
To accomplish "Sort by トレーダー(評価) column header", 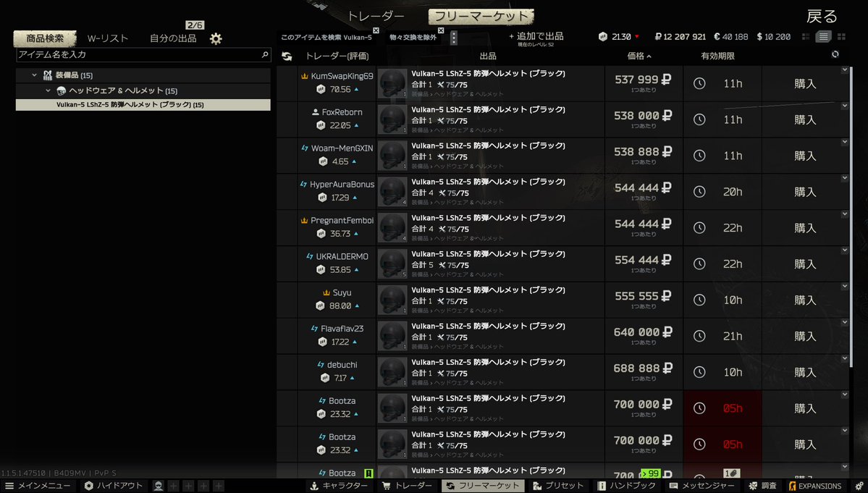I will [337, 56].
